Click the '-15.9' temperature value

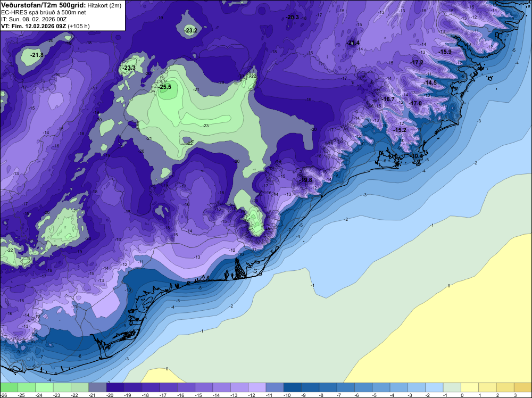[x=445, y=52]
